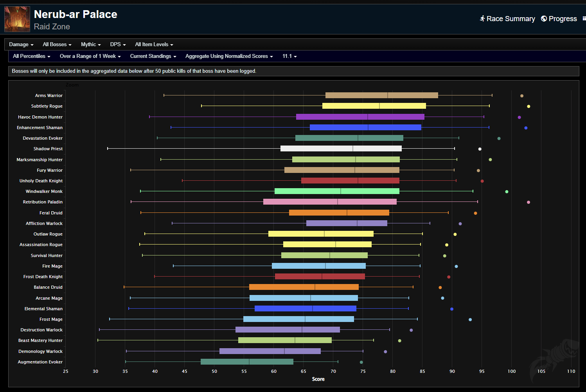Open the Race Summary text link
This screenshot has width=586, height=392.
[511, 19]
